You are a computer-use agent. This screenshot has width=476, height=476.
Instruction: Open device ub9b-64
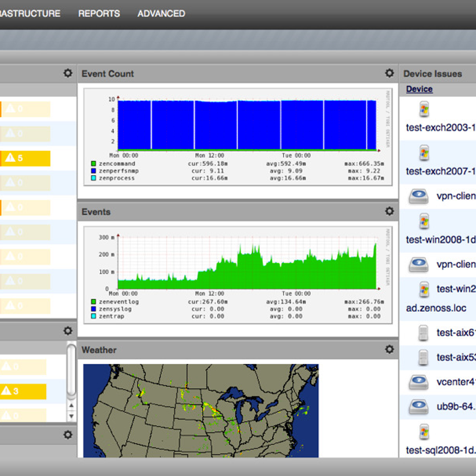tap(456, 407)
